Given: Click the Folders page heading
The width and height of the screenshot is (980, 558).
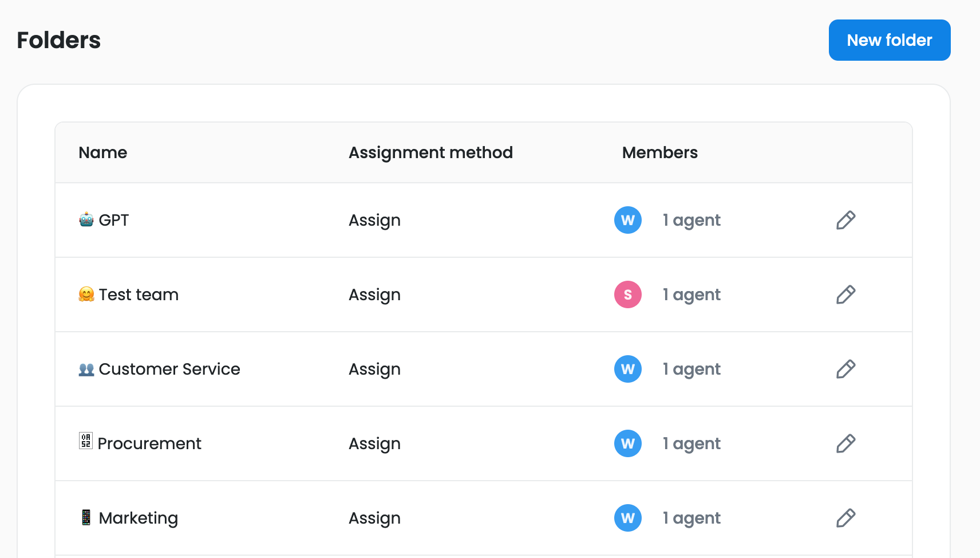Looking at the screenshot, I should (x=59, y=40).
